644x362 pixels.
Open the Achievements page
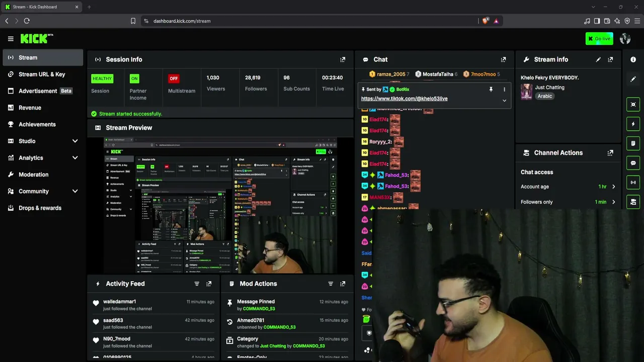click(x=43, y=124)
